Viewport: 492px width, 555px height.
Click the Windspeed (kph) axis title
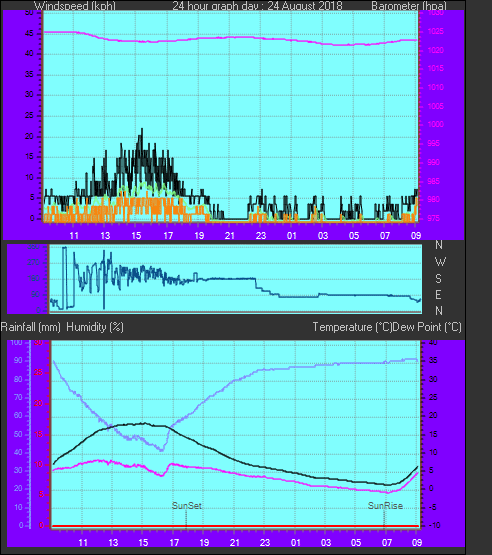75,6
